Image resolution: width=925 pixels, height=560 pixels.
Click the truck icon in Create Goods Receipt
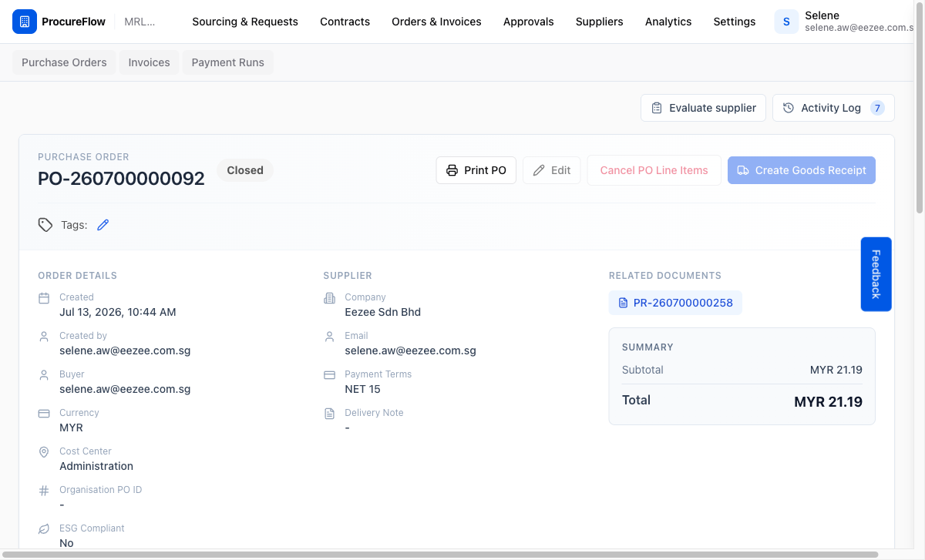point(743,170)
